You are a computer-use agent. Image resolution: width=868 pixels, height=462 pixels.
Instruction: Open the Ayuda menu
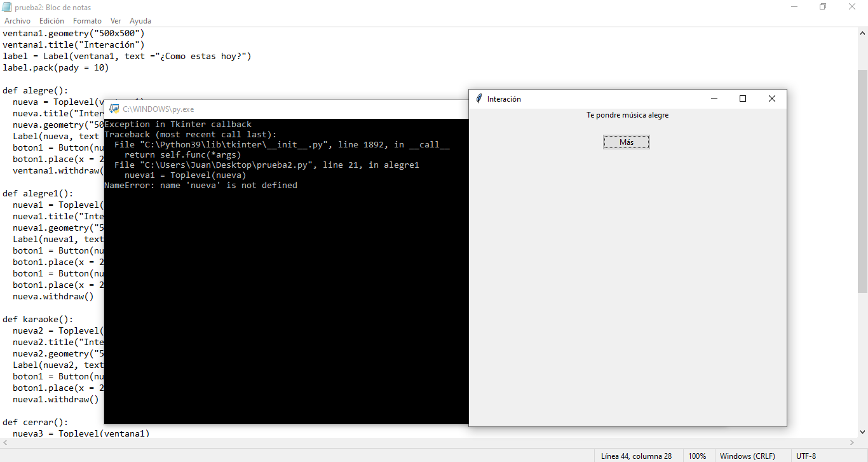140,21
